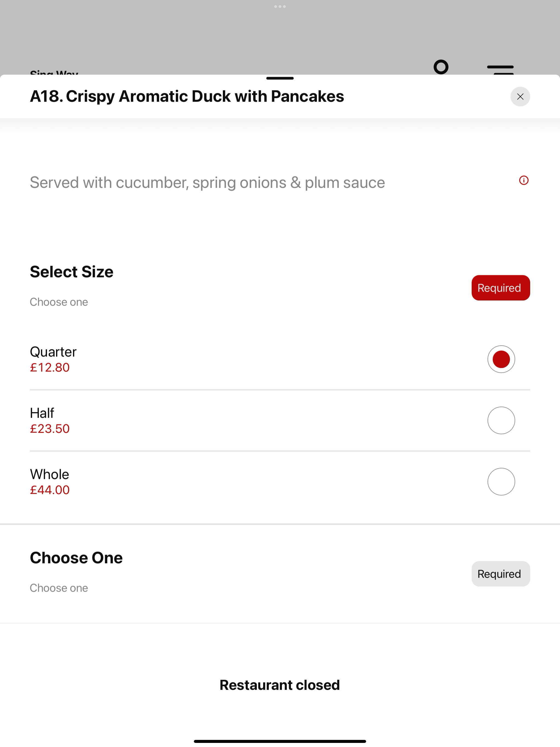Screen dimensions: 560x747
Task: Tap the three-dot multitasking indicator
Action: (280, 6)
